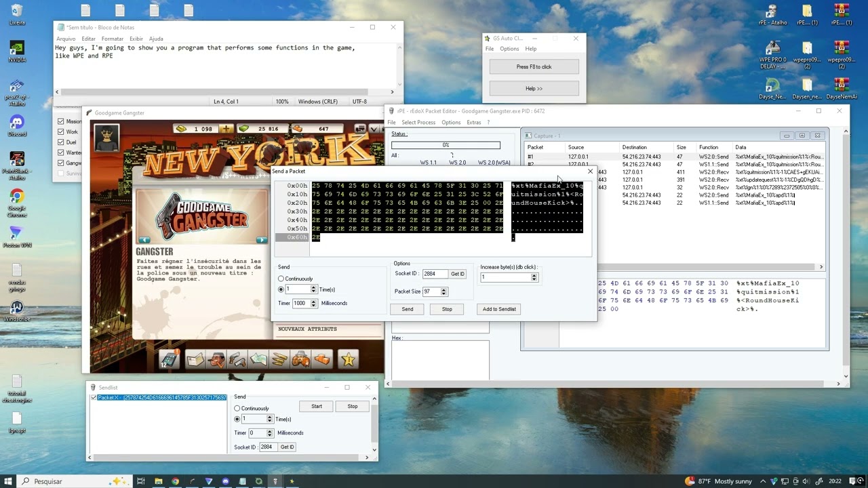Click the gold star icon in game toolbar

pyautogui.click(x=348, y=359)
